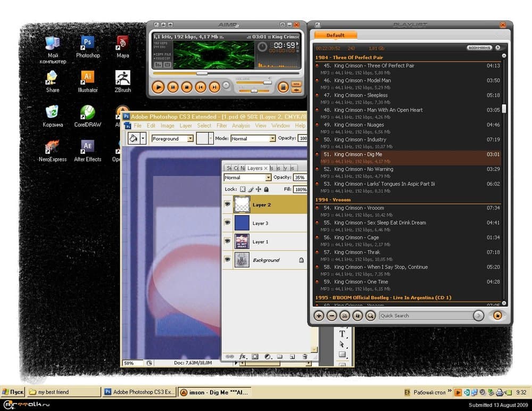Hide Layer 3 using its eye icon
Image resolution: width=532 pixels, height=411 pixels.
click(x=228, y=223)
